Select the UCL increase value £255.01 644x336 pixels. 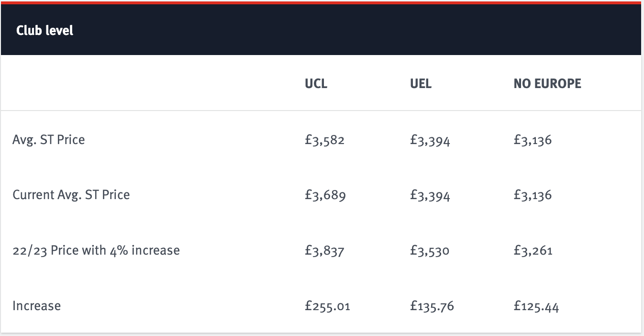(327, 306)
